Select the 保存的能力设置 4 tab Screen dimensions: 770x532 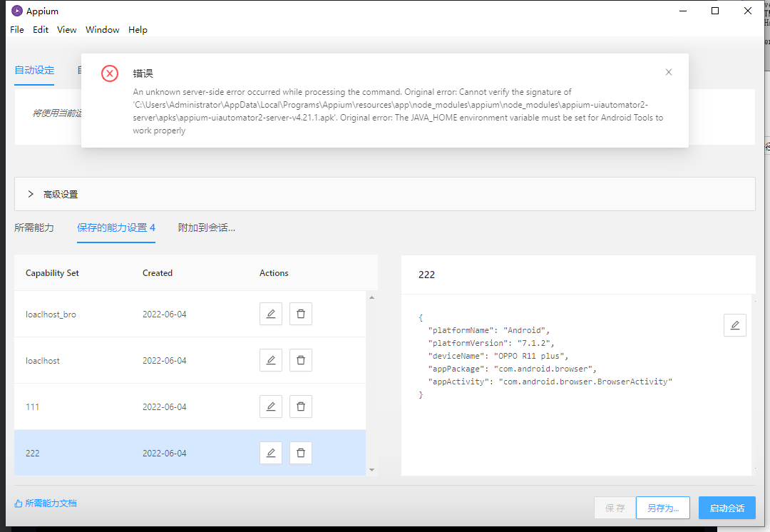coord(116,227)
